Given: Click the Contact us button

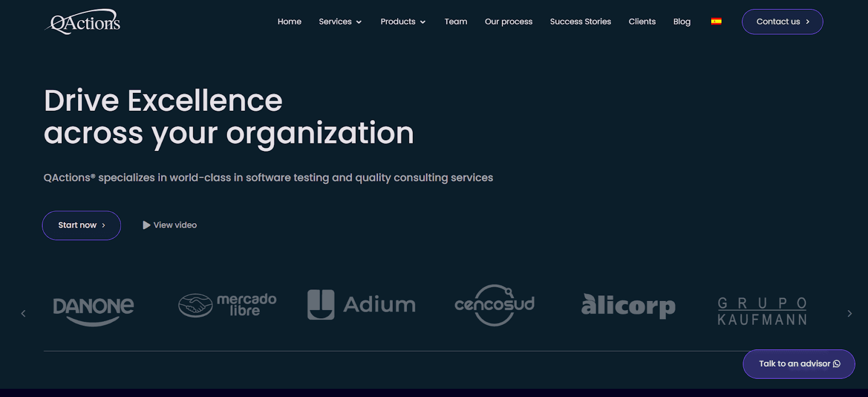Looking at the screenshot, I should coord(782,22).
